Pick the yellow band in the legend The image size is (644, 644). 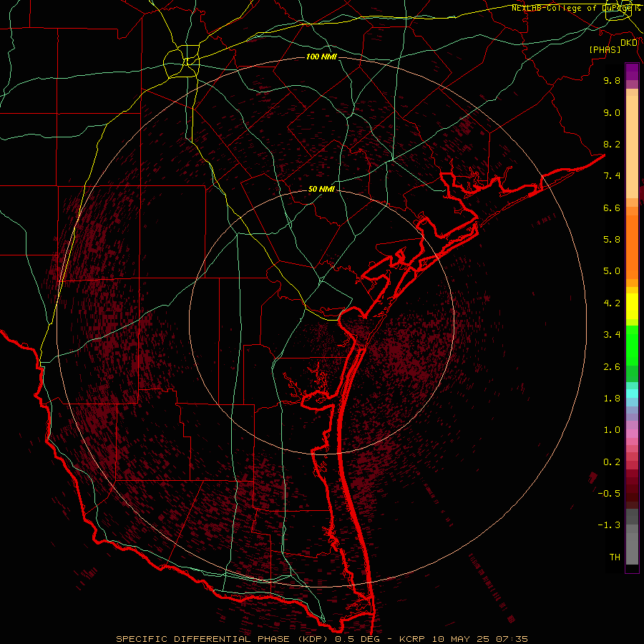coord(632,306)
